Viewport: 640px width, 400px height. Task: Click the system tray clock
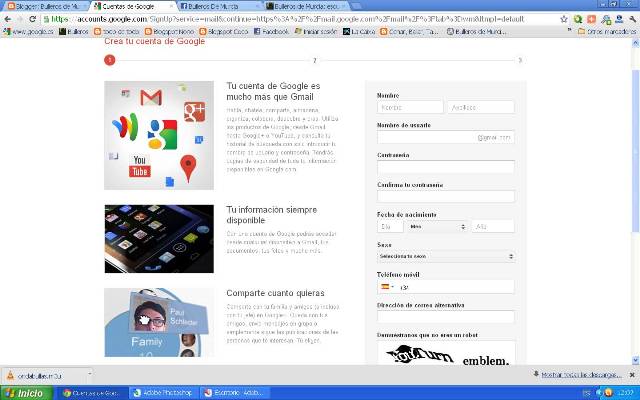click(x=626, y=393)
